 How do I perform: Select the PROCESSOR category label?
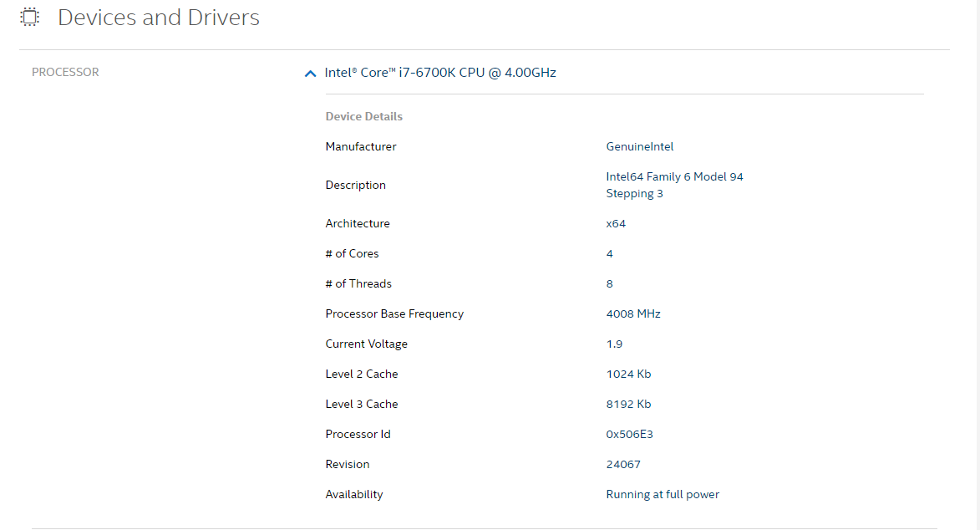tap(65, 72)
